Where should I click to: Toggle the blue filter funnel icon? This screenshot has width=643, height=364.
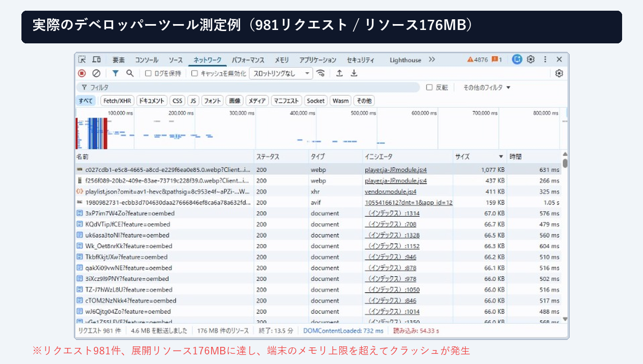pyautogui.click(x=115, y=73)
